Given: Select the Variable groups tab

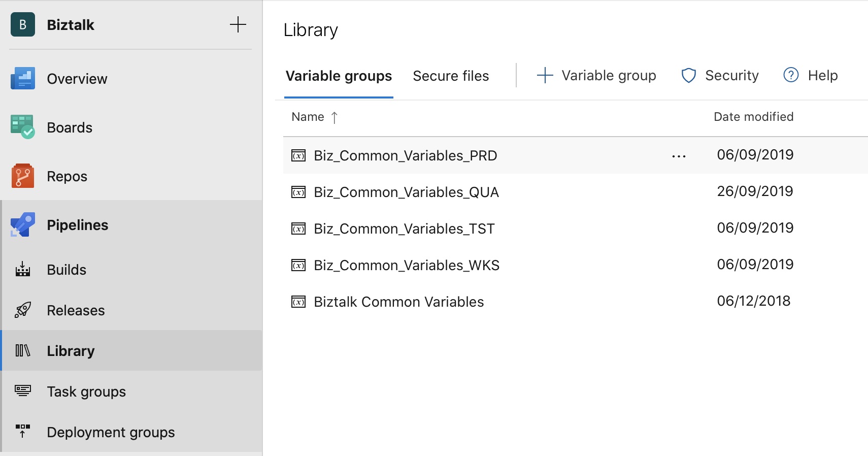Looking at the screenshot, I should click(x=339, y=76).
